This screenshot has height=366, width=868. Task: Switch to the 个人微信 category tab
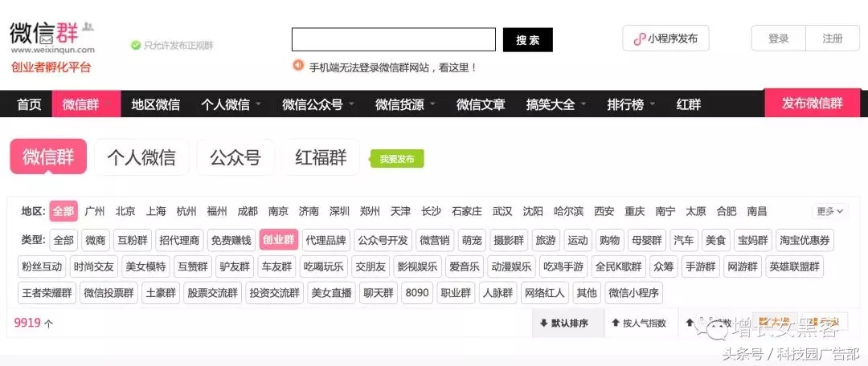(141, 157)
